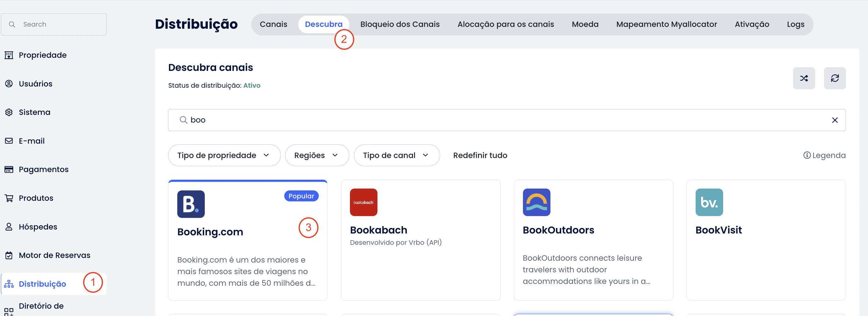Click the magnifier icon in channel search
This screenshot has height=316, width=868.
click(183, 120)
